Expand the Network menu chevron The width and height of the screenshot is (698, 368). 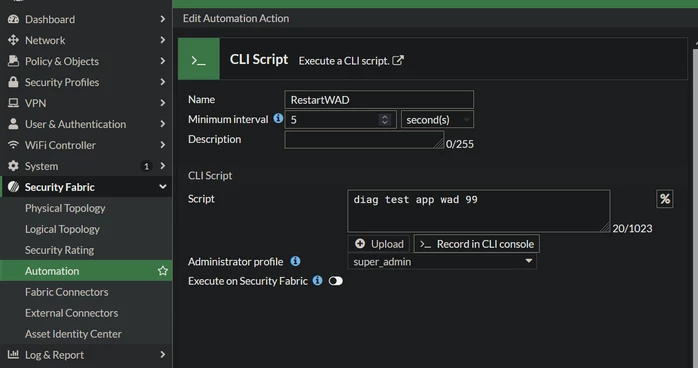pyautogui.click(x=162, y=40)
